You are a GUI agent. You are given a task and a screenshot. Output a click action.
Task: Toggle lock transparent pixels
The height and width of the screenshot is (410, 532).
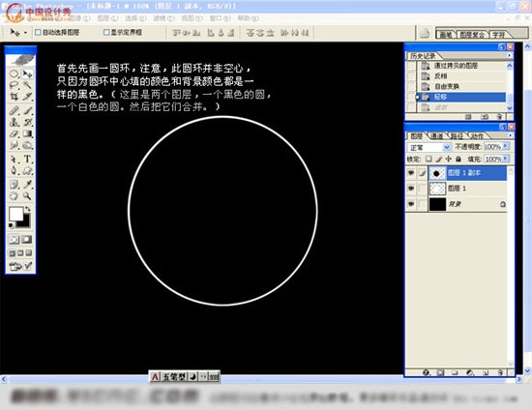(429, 159)
